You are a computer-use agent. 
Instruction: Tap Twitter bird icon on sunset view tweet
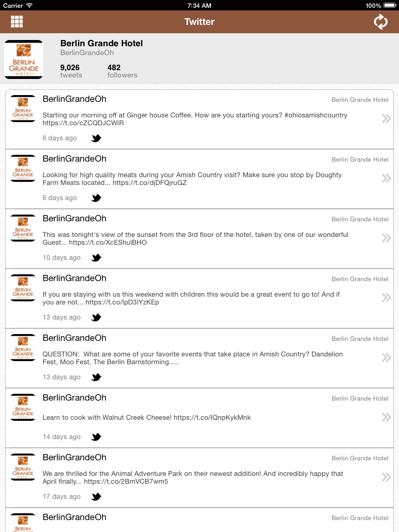pos(96,258)
